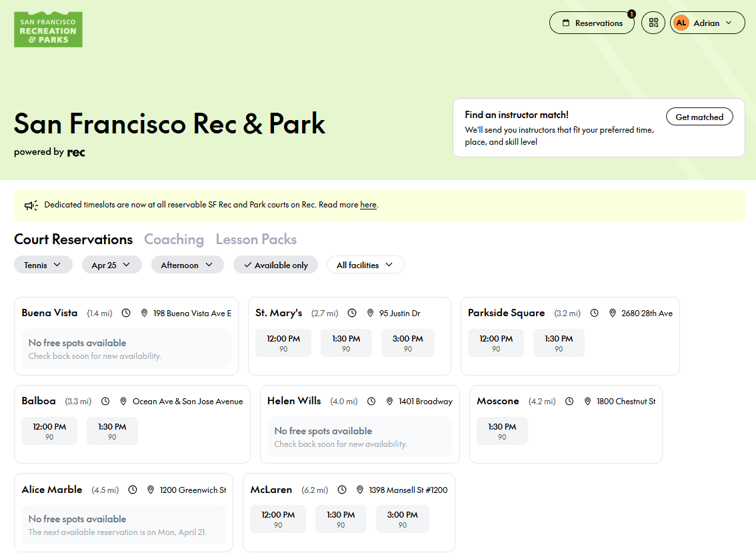Switch to the Lesson Packs tab
The width and height of the screenshot is (756, 553).
[x=256, y=239]
